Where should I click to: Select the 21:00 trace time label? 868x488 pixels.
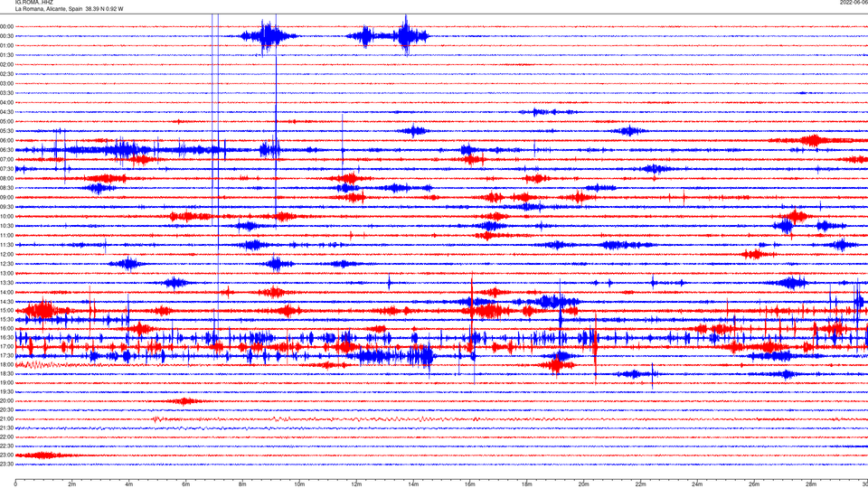pos(6,418)
